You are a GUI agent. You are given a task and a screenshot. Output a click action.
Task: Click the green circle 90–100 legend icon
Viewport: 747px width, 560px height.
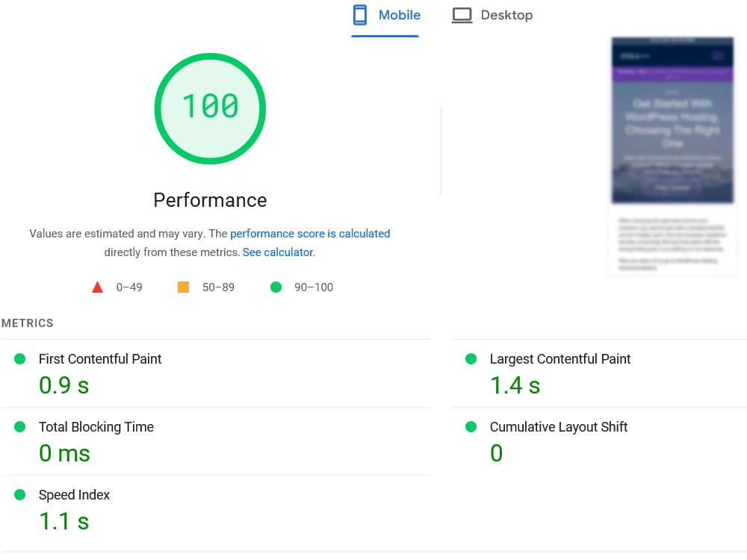click(276, 287)
